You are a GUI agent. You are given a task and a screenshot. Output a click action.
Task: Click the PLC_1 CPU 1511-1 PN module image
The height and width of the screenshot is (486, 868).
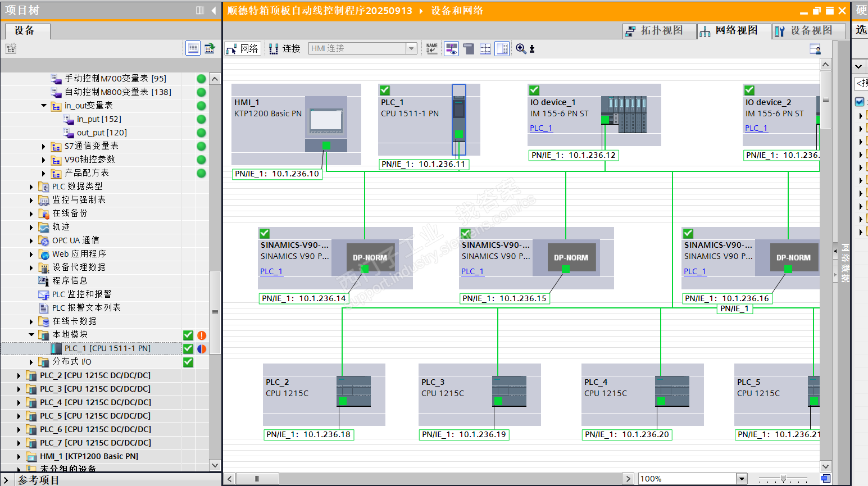pyautogui.click(x=459, y=120)
